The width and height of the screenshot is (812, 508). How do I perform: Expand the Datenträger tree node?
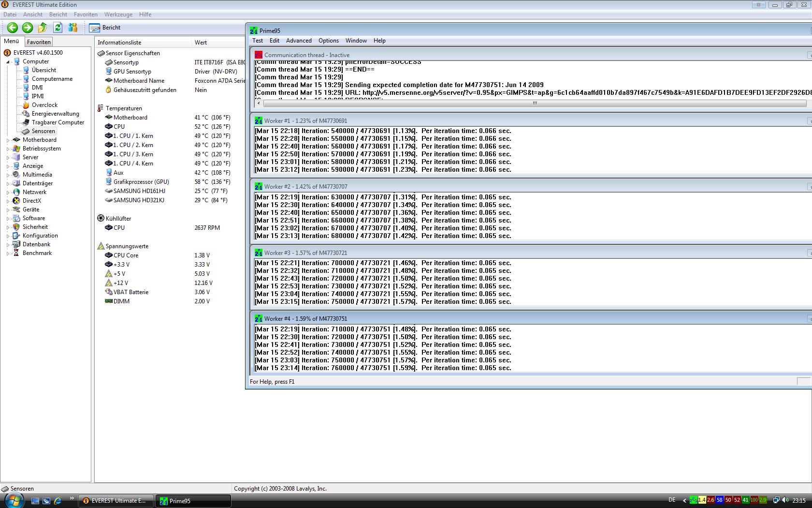(8, 183)
